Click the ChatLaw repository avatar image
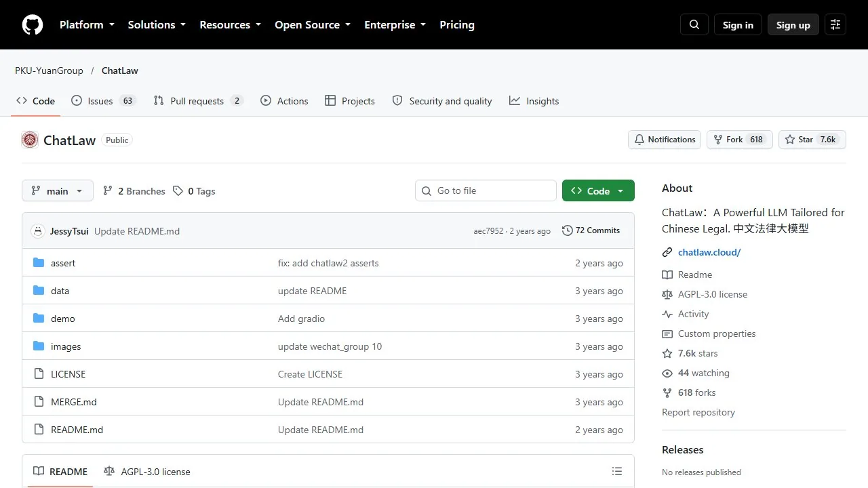This screenshot has width=868, height=488. (30, 140)
